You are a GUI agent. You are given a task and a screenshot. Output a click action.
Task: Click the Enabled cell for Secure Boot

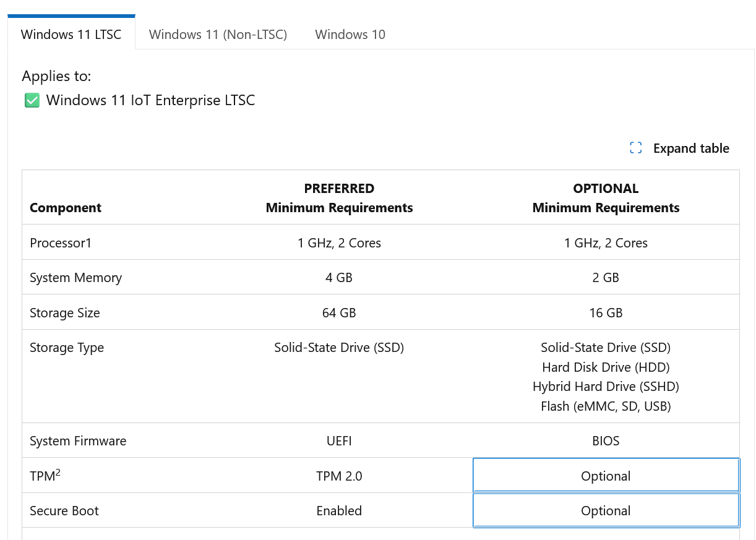point(339,510)
